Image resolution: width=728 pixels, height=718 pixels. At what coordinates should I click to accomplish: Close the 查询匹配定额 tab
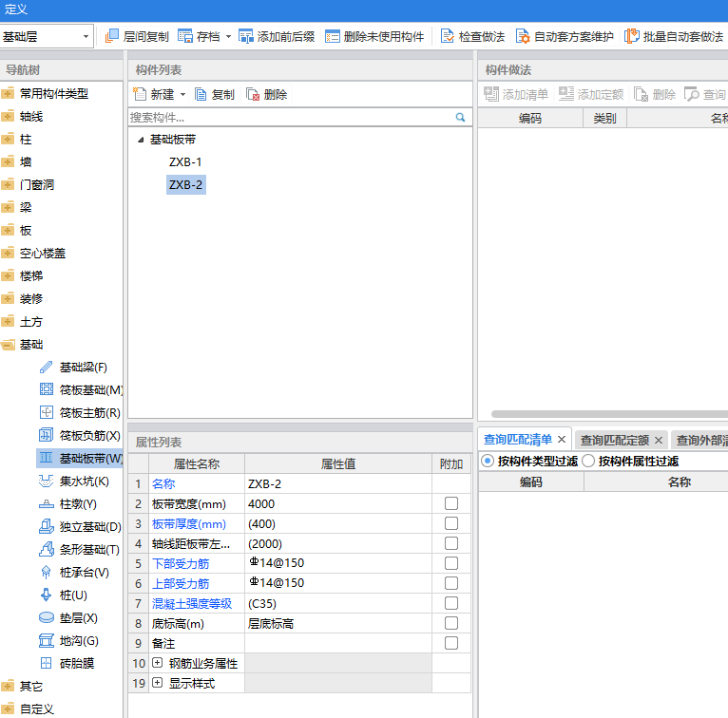pos(659,440)
